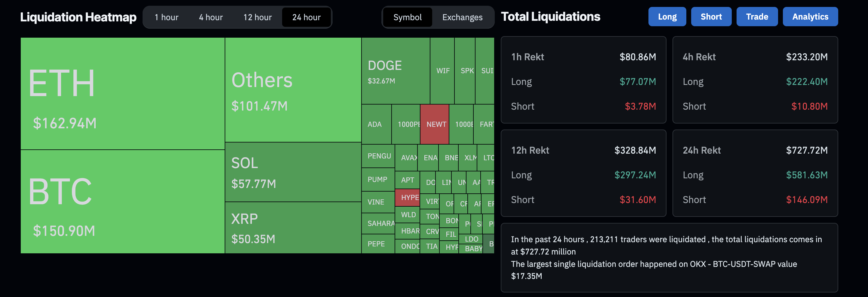
Task: Open the Trade button
Action: pos(757,17)
